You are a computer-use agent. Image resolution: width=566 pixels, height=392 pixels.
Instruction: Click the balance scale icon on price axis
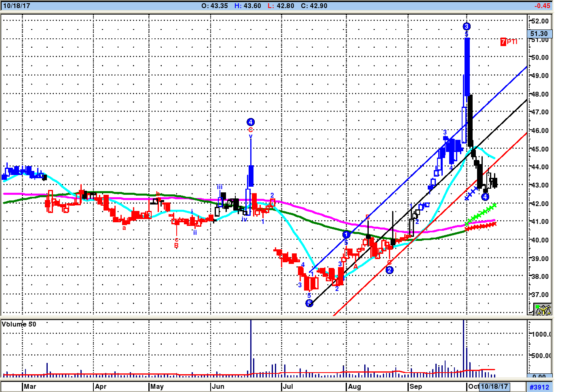tap(542, 310)
